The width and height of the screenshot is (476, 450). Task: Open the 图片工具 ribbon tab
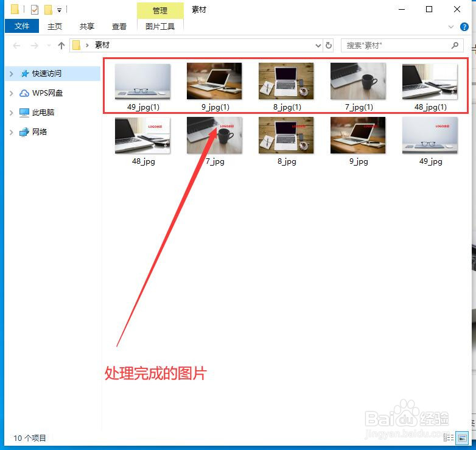pos(160,26)
